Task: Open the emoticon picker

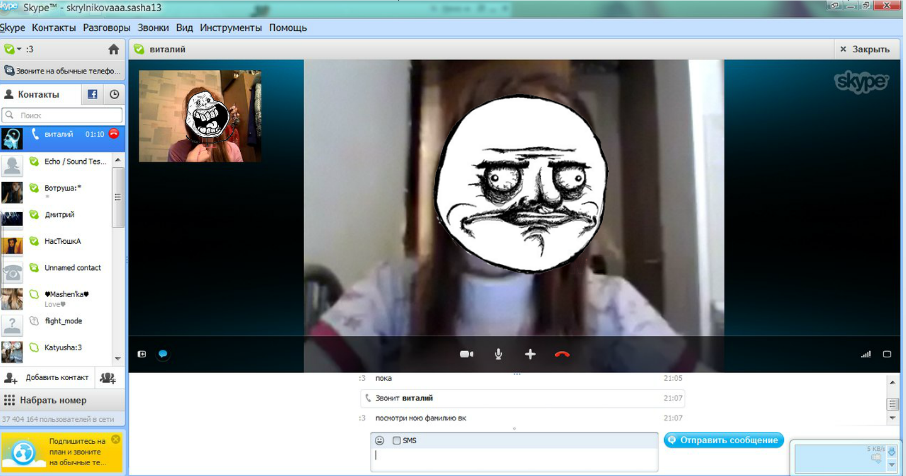Action: [x=380, y=440]
